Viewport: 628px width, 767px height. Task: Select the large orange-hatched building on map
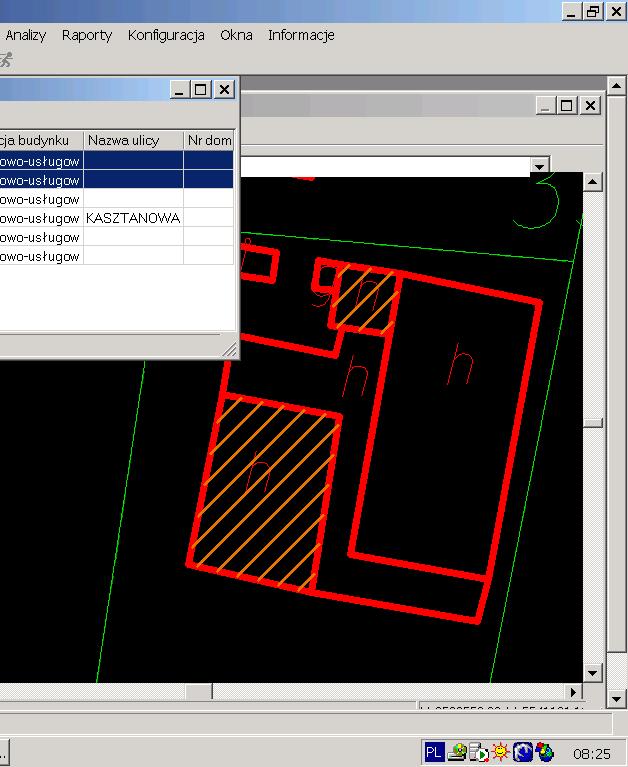[x=264, y=492]
